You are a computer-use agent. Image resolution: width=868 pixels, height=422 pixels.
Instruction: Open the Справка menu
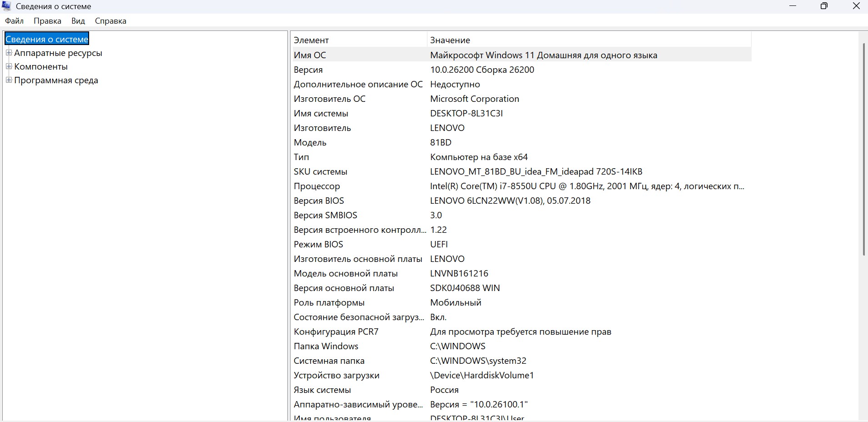[110, 21]
